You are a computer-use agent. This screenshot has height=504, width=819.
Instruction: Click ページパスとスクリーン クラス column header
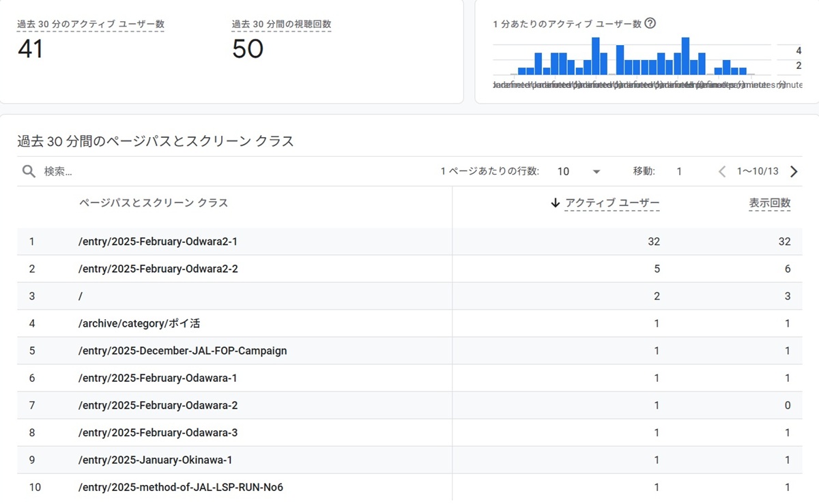(x=154, y=203)
